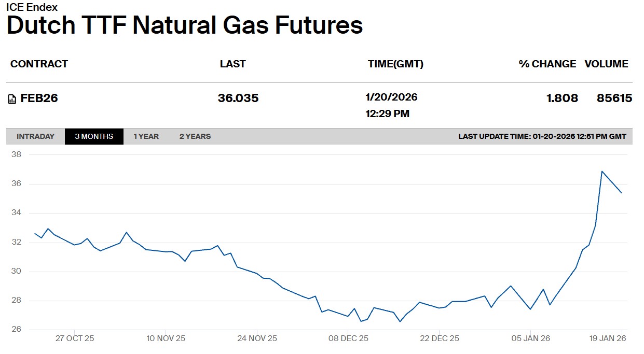Click the Dutch TTF Natural Gas Futures title
The image size is (644, 354).
(x=185, y=26)
